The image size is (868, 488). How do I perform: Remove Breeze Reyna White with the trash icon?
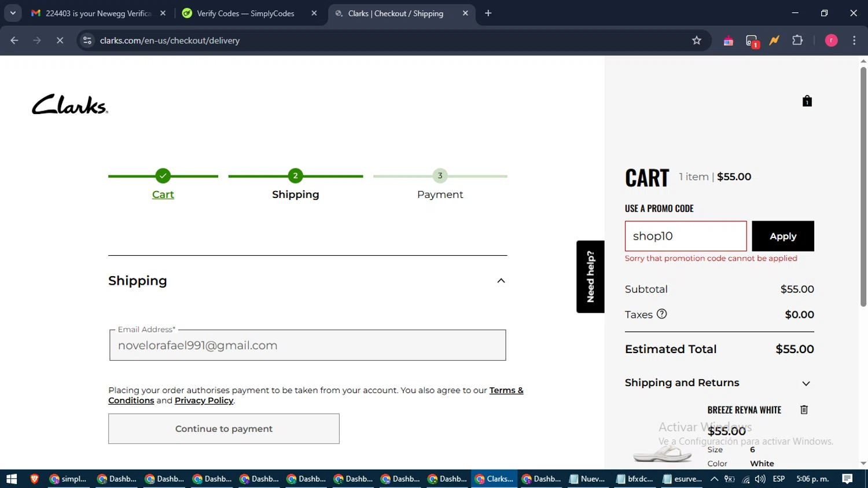pos(804,410)
